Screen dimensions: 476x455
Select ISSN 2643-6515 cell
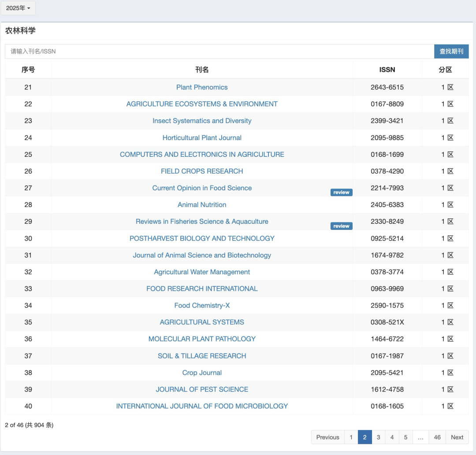(x=387, y=87)
